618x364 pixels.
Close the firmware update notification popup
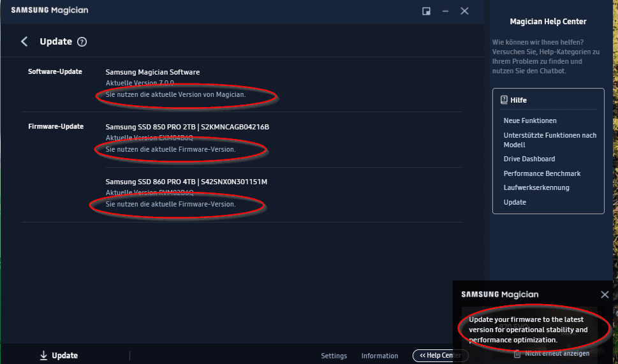[605, 295]
